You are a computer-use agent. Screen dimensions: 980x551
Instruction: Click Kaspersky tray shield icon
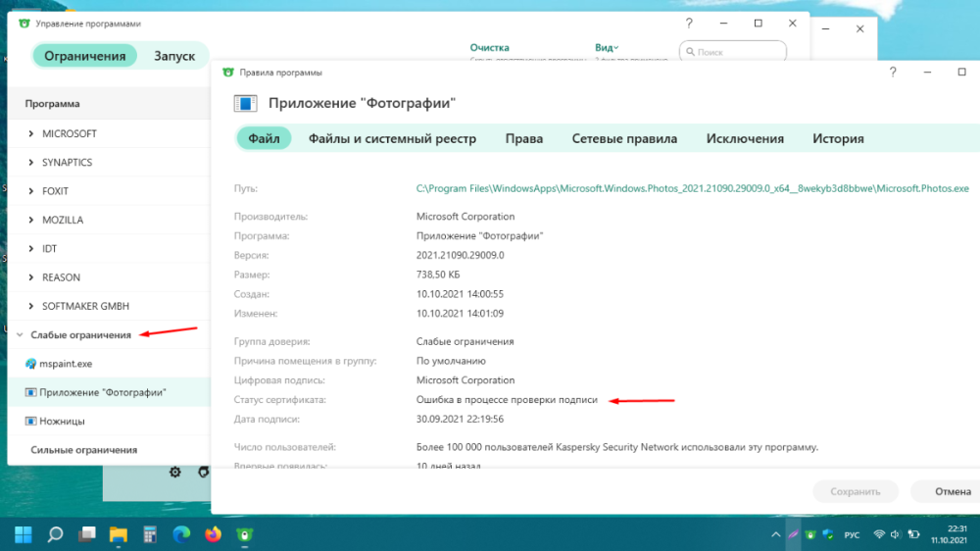pyautogui.click(x=810, y=534)
